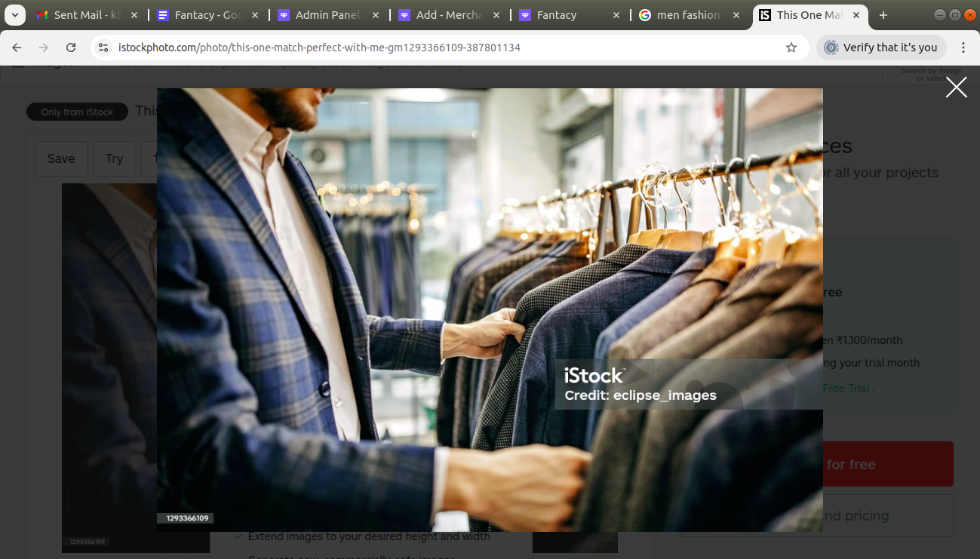Switch to the Add - Merchant tab
Viewport: 980px width, 559px height.
pyautogui.click(x=441, y=15)
